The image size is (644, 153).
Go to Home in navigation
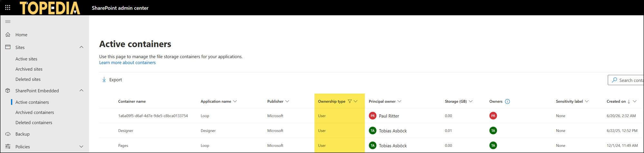click(x=21, y=35)
